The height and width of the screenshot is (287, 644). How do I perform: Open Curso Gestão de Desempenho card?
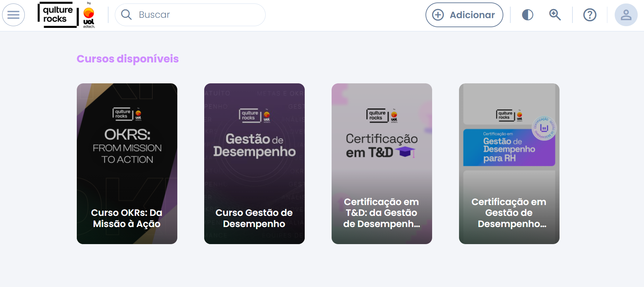click(x=254, y=164)
